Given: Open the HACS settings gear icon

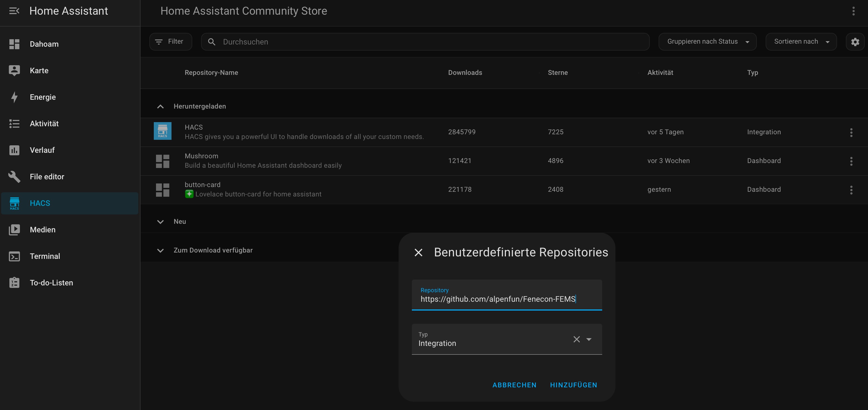Looking at the screenshot, I should click(855, 42).
